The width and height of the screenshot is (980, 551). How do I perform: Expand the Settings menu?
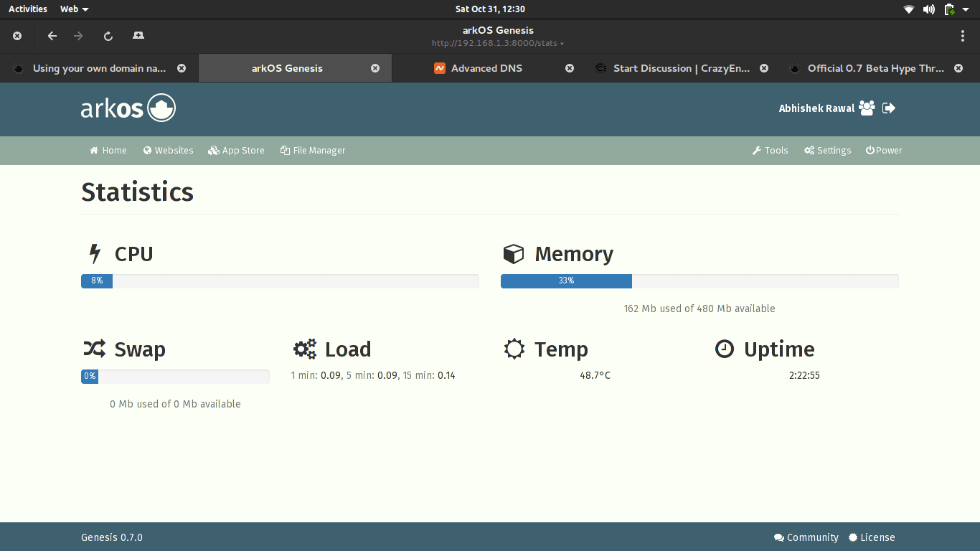click(x=827, y=151)
